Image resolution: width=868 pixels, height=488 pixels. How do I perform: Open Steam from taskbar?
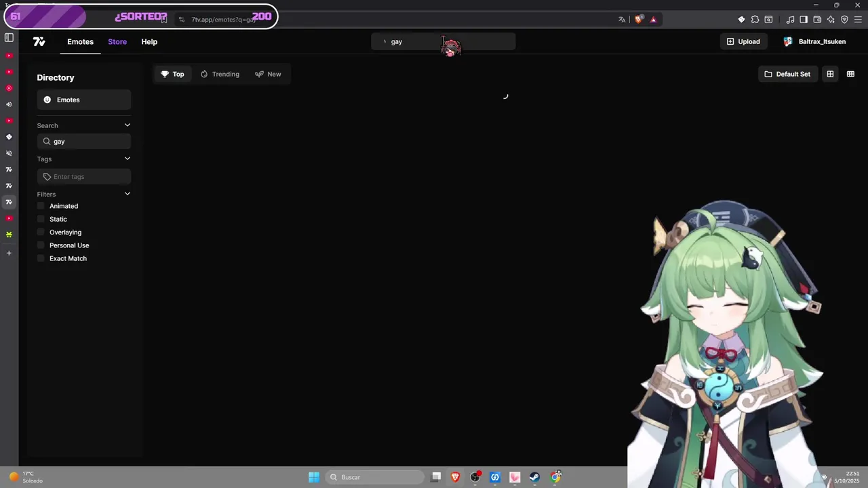point(534,477)
